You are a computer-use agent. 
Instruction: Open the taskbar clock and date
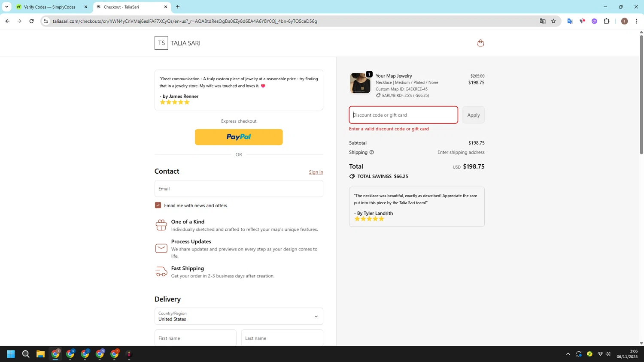(627, 354)
